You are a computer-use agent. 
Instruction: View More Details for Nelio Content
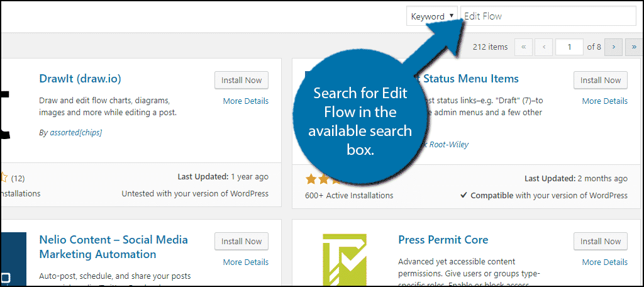click(246, 262)
